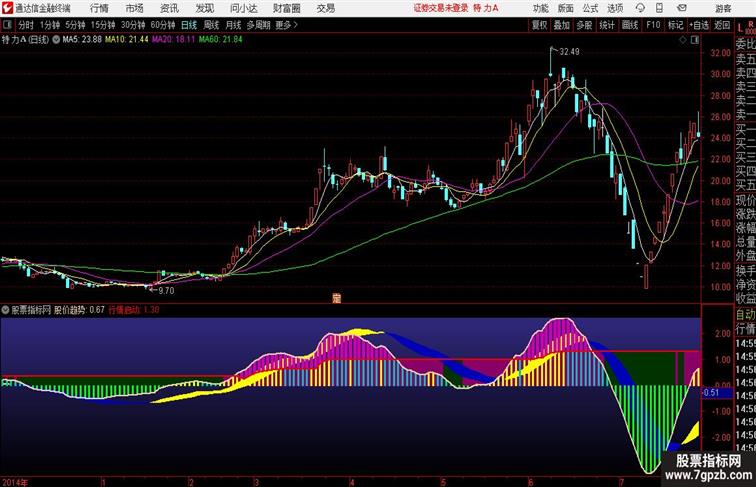The image size is (756, 487).
Task: Open the mail messages icon
Action: 682,8
